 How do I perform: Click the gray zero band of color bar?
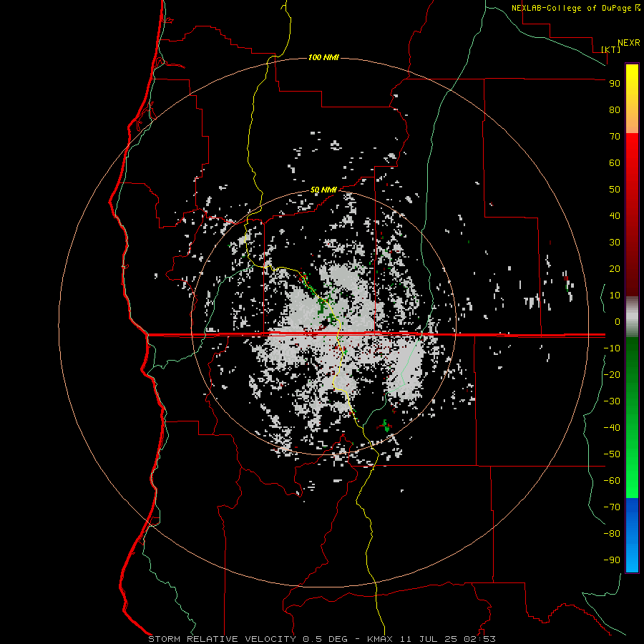[632, 316]
